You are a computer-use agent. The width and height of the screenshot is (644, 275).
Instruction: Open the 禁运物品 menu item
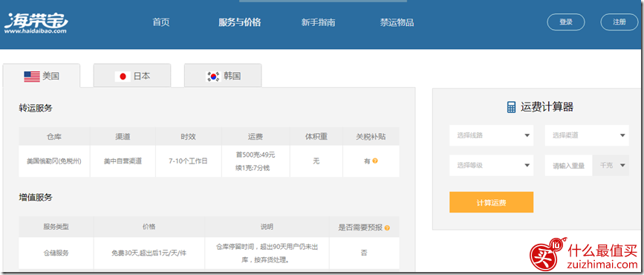click(x=397, y=22)
